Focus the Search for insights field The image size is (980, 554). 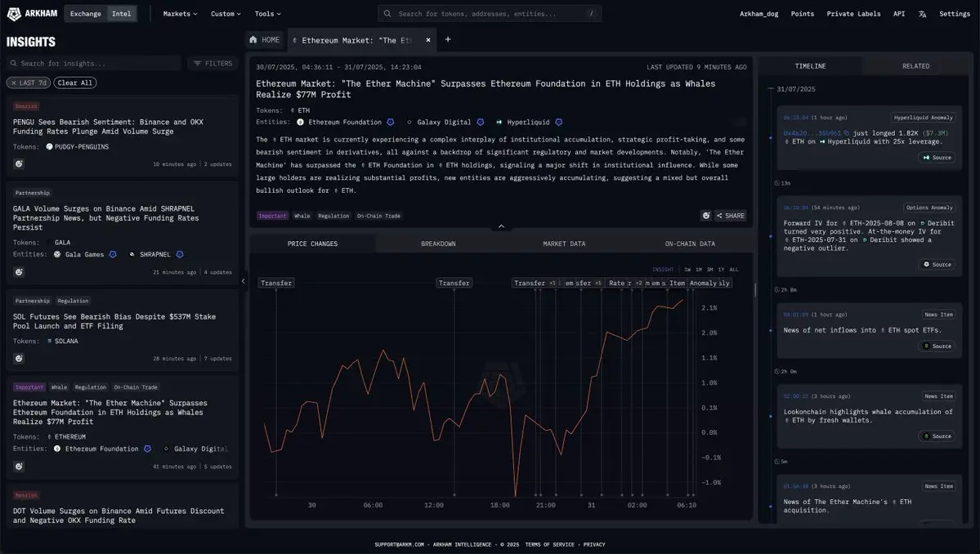pos(94,63)
